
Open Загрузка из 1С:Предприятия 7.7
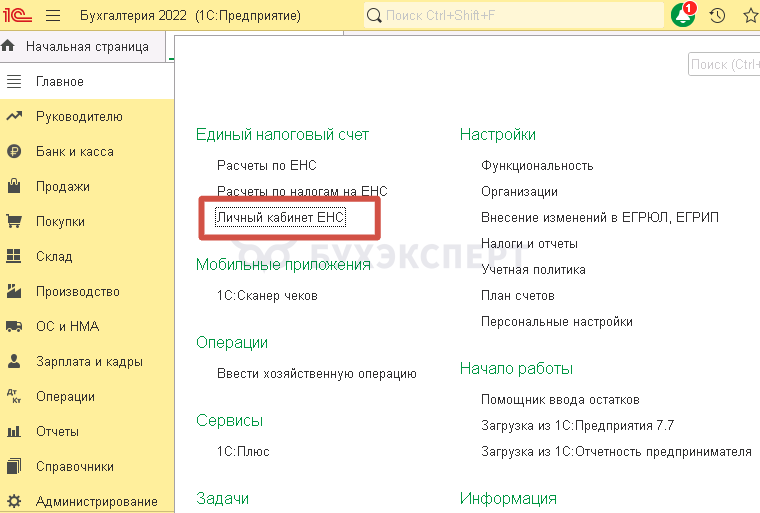coord(577,425)
